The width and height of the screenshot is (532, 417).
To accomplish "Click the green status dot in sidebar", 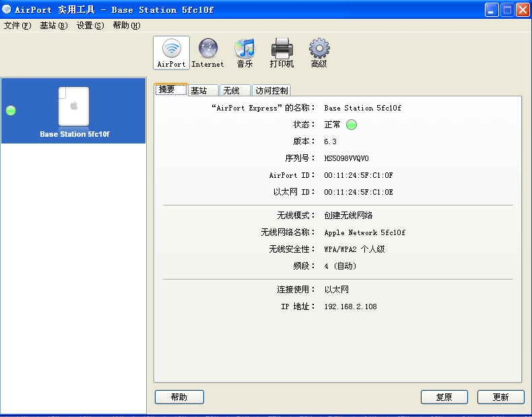I will point(11,110).
